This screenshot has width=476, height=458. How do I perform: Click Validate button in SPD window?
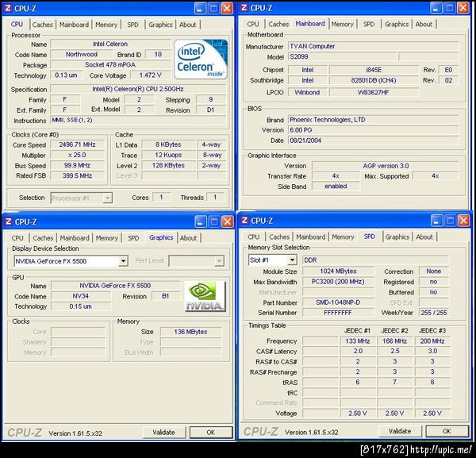(x=400, y=431)
